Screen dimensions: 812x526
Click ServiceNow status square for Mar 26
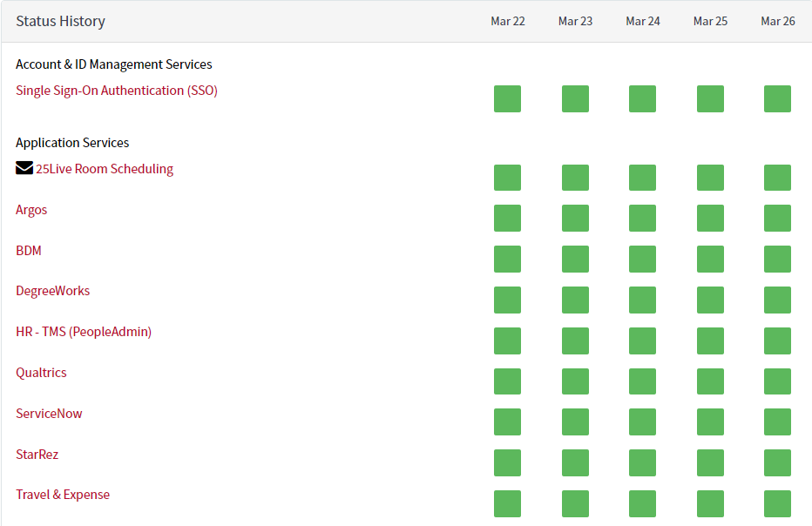(778, 422)
